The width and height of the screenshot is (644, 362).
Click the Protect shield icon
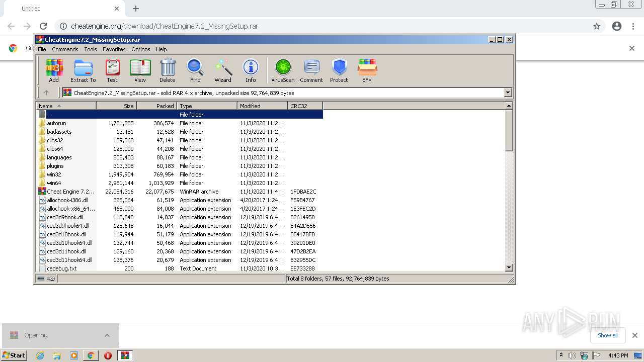pyautogui.click(x=339, y=70)
